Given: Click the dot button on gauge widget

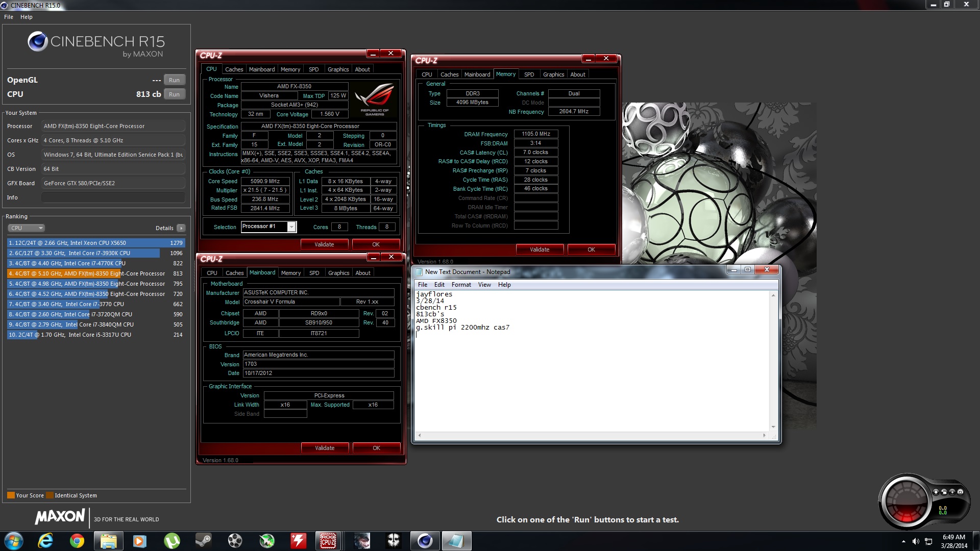Looking at the screenshot, I should tap(952, 492).
